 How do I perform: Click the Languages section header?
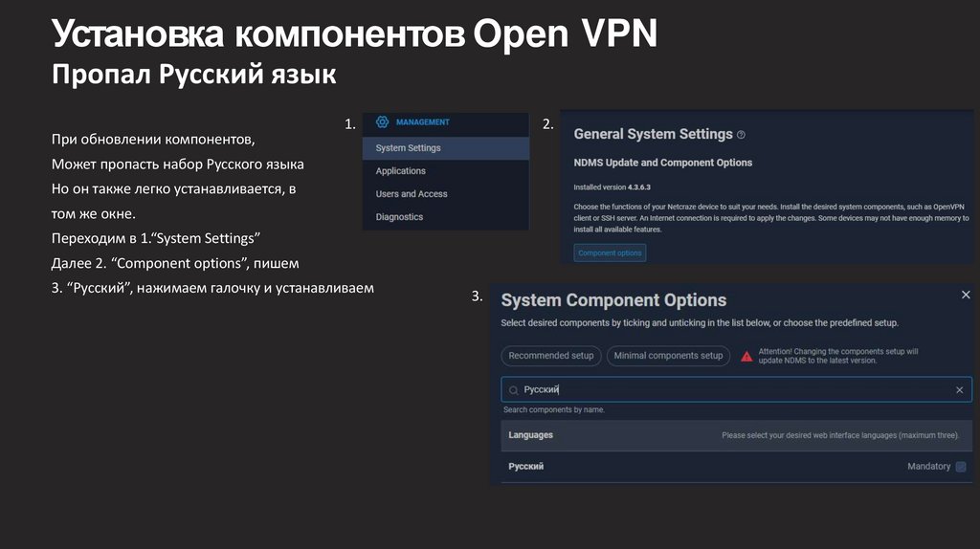pos(736,435)
